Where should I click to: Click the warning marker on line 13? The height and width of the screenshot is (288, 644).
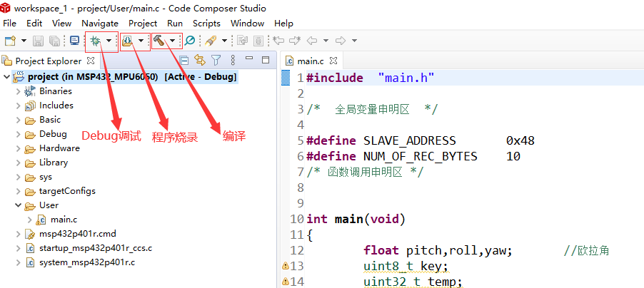point(286,266)
